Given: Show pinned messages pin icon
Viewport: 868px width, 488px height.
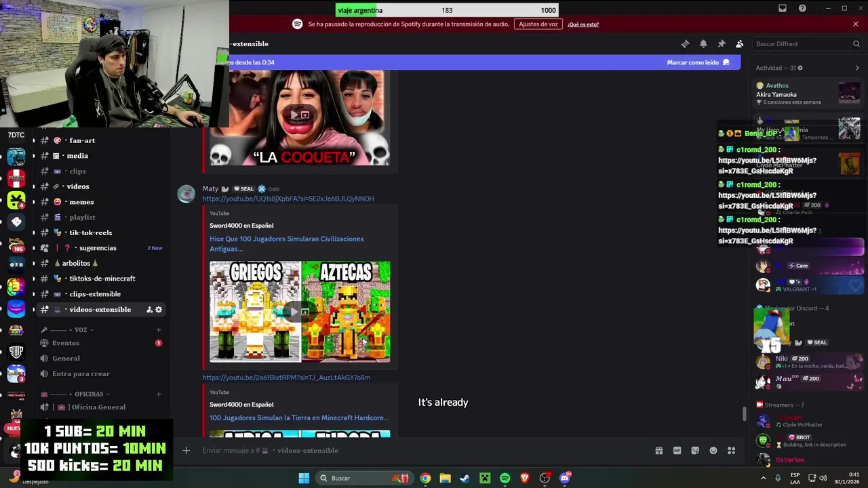Looking at the screenshot, I should pos(722,44).
